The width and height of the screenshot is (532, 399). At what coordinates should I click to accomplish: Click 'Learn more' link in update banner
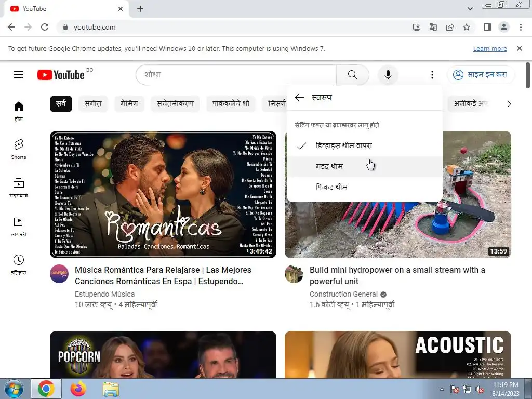490,48
